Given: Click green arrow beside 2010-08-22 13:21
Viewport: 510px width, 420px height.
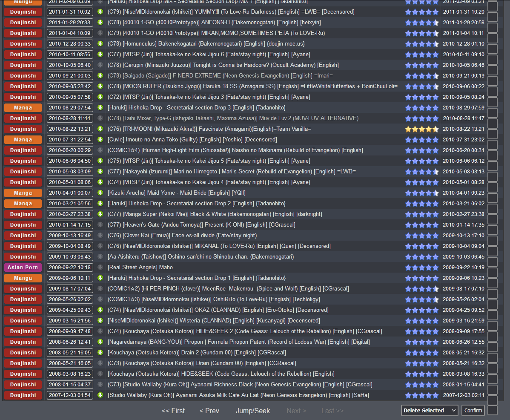Looking at the screenshot, I should point(100,129).
